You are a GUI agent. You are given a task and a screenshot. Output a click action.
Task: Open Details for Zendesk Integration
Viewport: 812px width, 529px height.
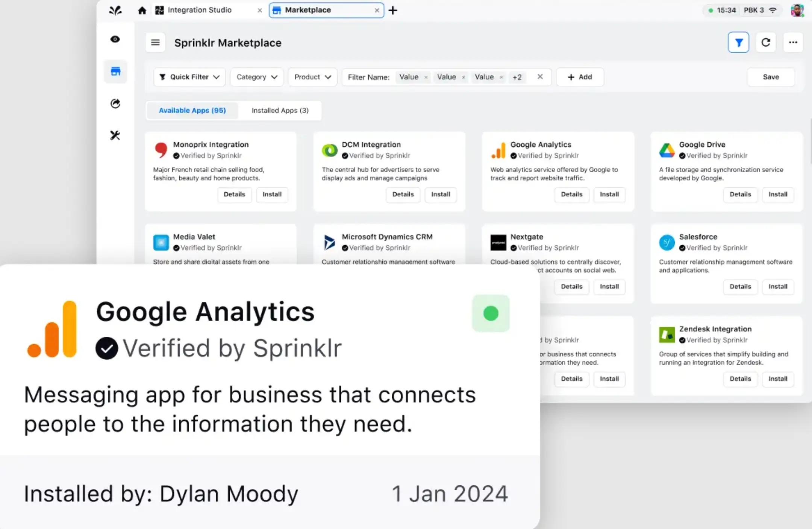tap(740, 379)
